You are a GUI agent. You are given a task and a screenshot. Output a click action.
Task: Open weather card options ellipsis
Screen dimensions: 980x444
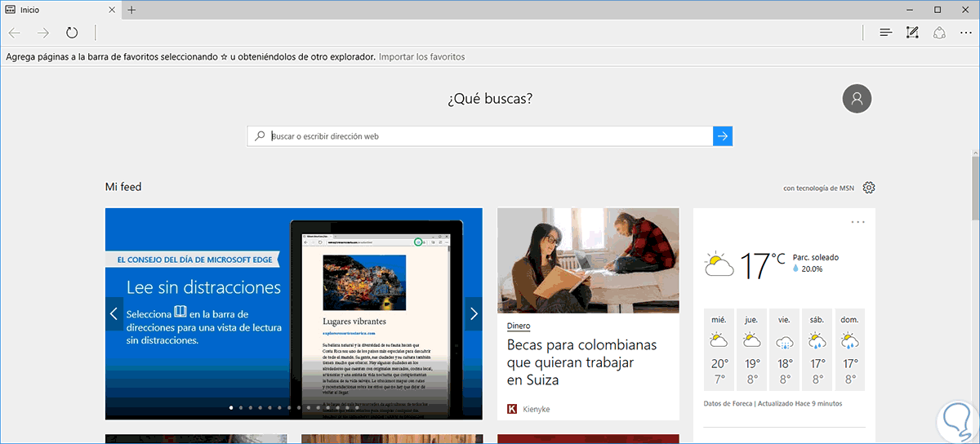[857, 221]
